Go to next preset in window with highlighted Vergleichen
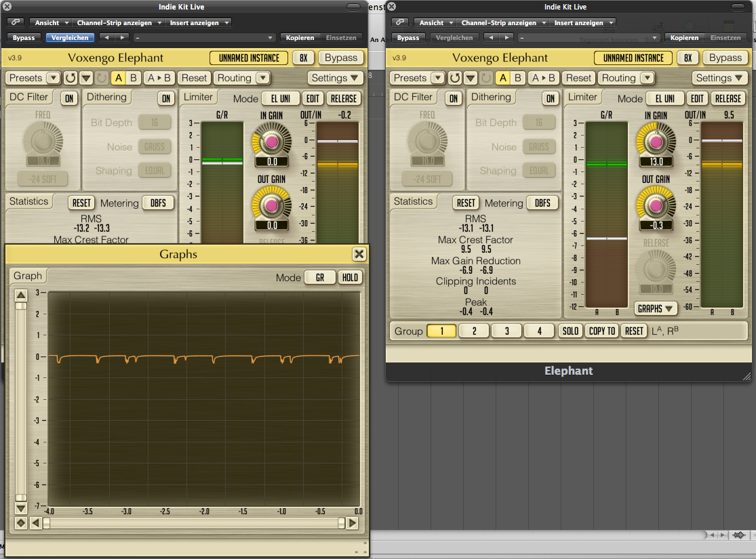 coord(123,37)
